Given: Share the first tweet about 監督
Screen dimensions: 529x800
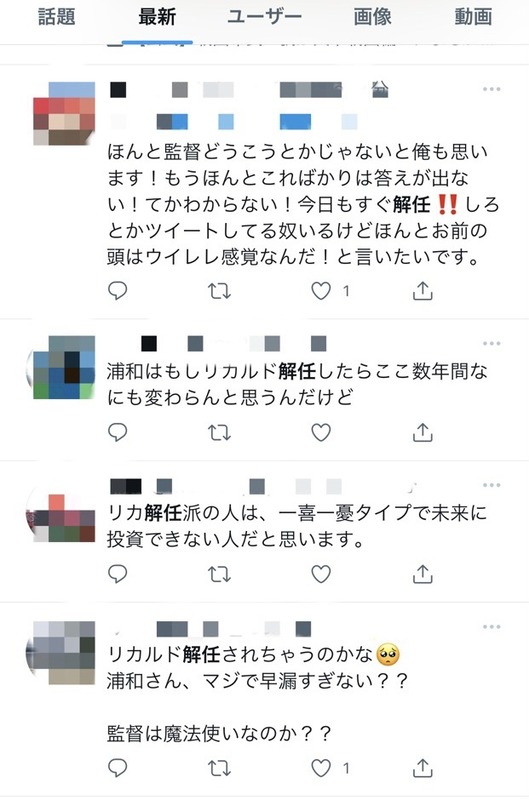Looking at the screenshot, I should coord(422,290).
